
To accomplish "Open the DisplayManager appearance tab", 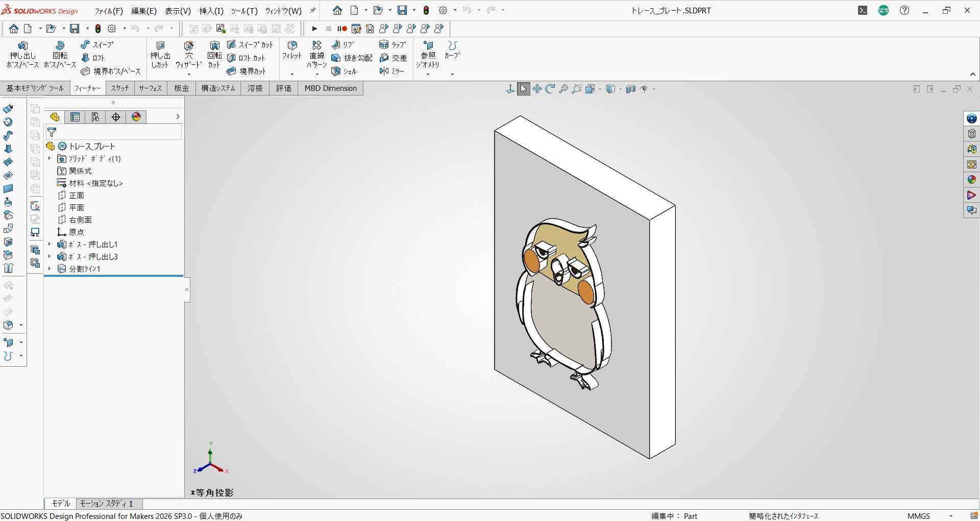I will tap(136, 117).
